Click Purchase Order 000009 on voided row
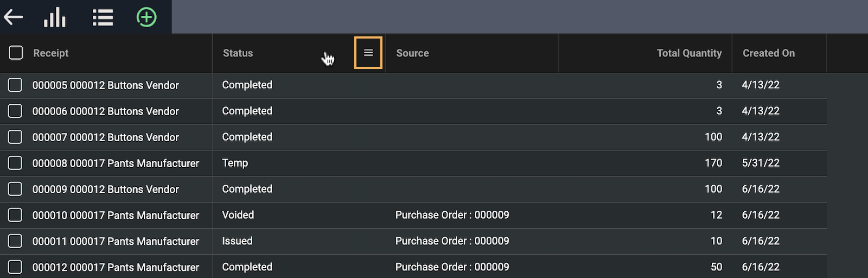This screenshot has height=278, width=868. (452, 215)
